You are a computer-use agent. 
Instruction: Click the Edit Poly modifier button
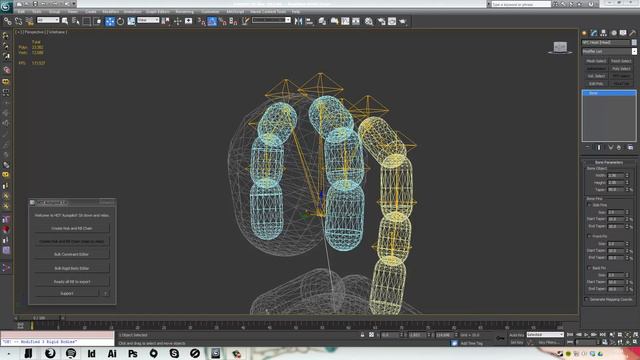tap(596, 84)
